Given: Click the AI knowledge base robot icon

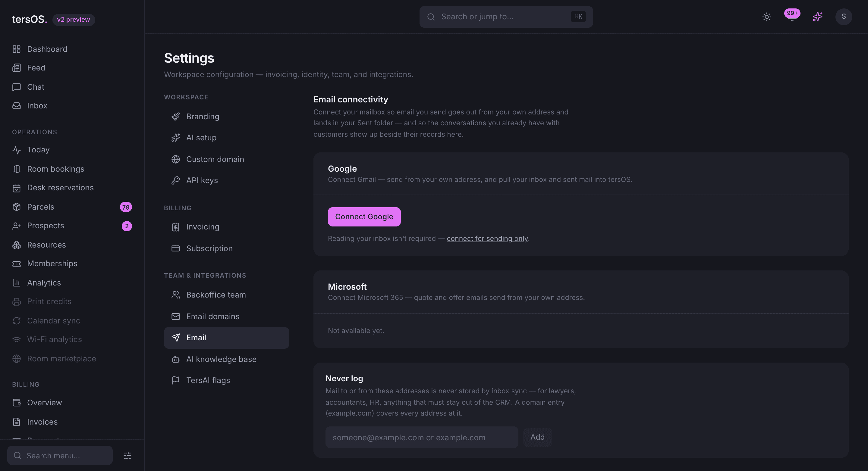Looking at the screenshot, I should (x=175, y=359).
